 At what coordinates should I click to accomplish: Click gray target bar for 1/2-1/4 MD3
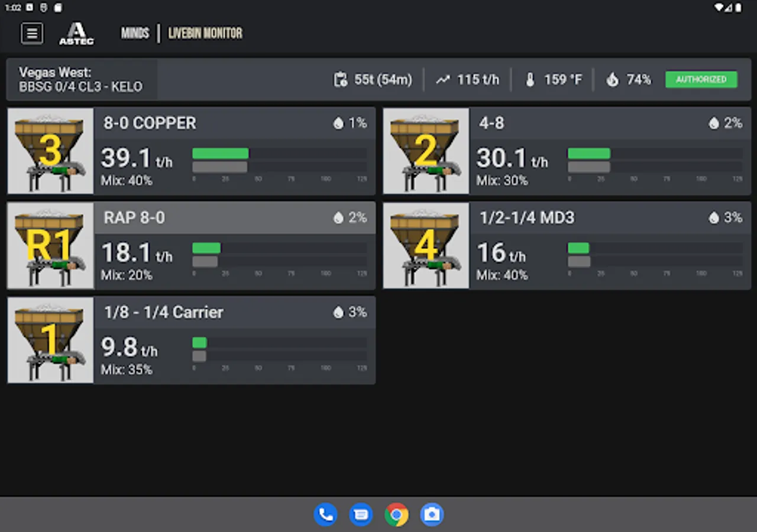coord(580,261)
